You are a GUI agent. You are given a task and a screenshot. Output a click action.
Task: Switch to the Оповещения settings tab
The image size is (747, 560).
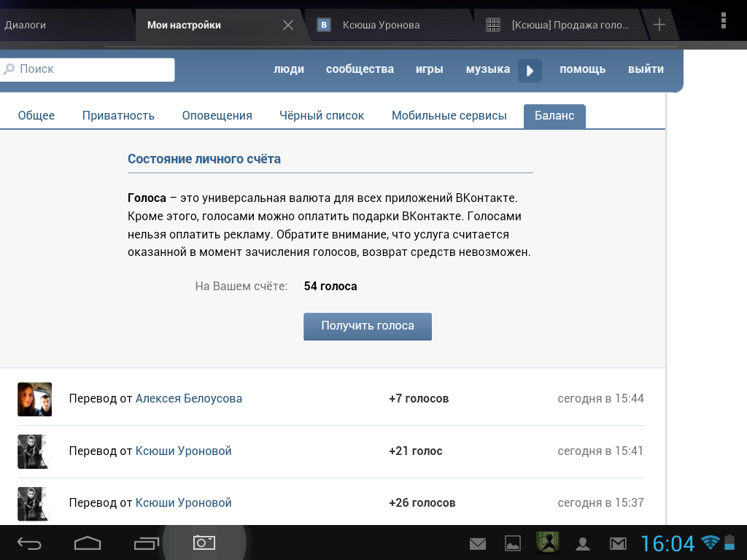(x=217, y=116)
